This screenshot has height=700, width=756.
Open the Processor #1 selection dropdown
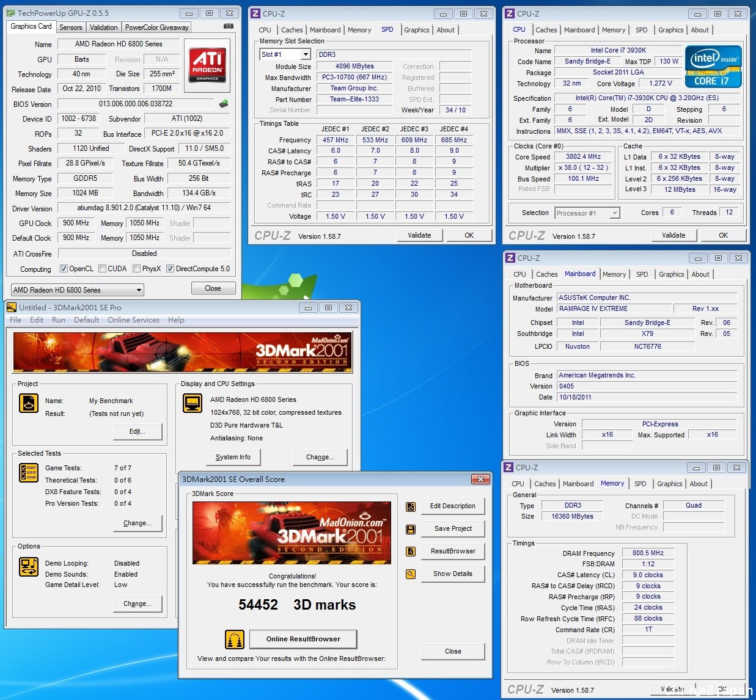click(587, 213)
